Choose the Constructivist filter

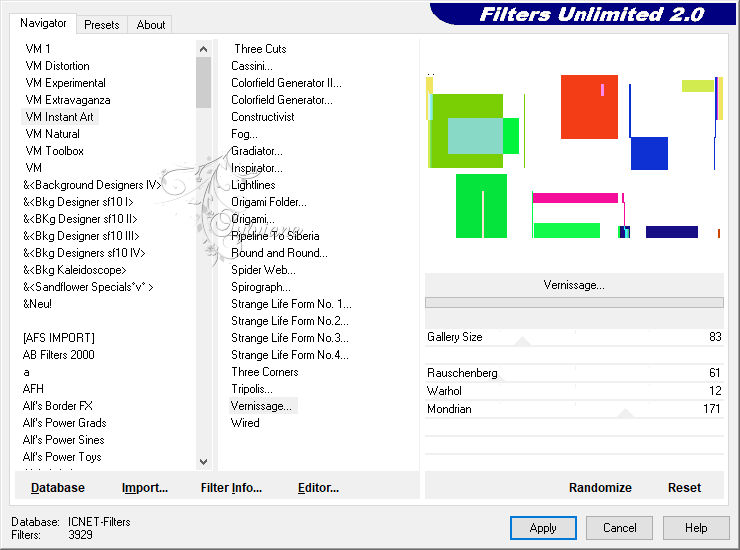coord(262,117)
